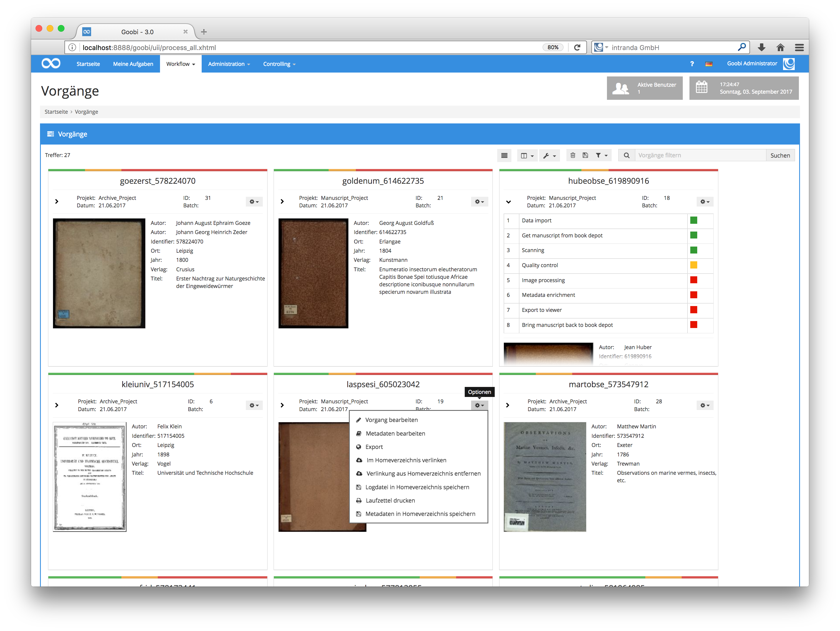Viewport: 840px width, 631px height.
Task: Choose Laufzettel drucken menu entry
Action: coord(419,501)
